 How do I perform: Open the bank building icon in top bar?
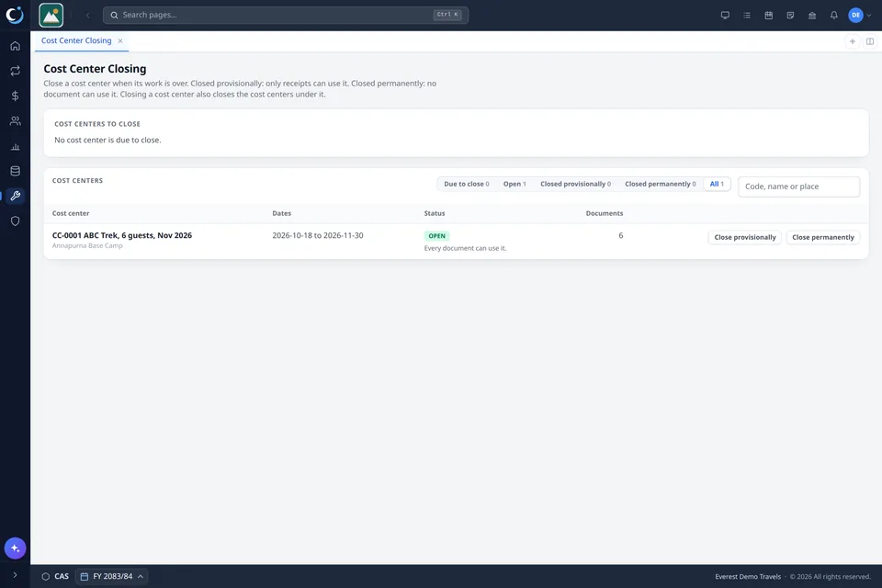pos(812,16)
